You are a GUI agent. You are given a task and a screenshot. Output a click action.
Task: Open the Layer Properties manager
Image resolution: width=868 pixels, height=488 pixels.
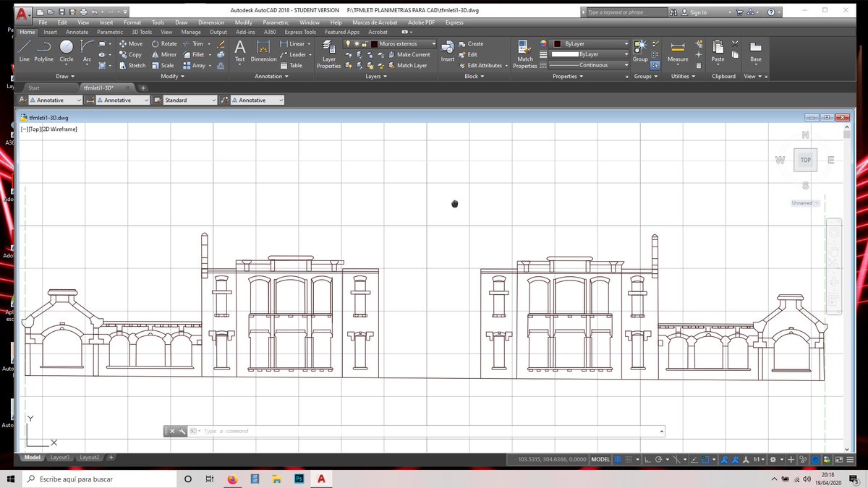pyautogui.click(x=328, y=53)
